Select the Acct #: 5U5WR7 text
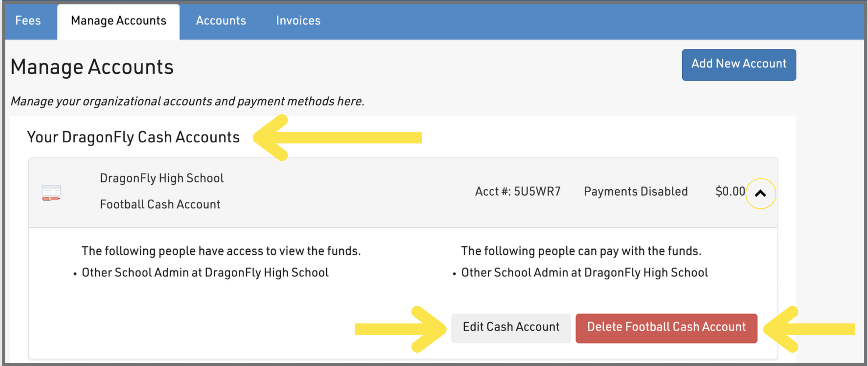This screenshot has height=366, width=868. [x=518, y=191]
